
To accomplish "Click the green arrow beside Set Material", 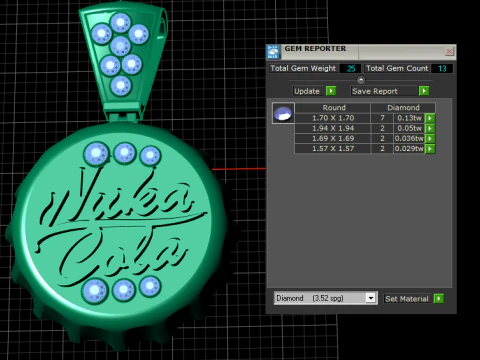I will [x=439, y=299].
